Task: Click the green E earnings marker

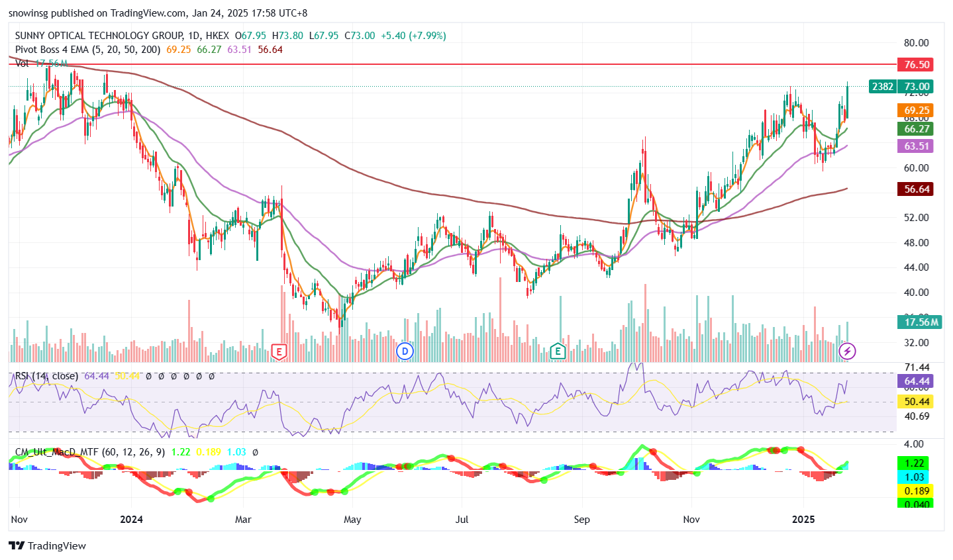Action: point(558,351)
